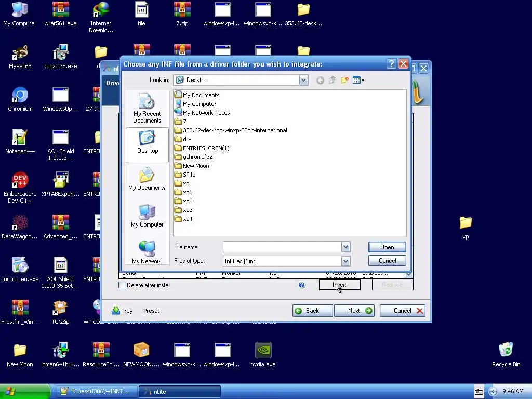Select the coccoc_en.exe desktop icon

pos(20,270)
